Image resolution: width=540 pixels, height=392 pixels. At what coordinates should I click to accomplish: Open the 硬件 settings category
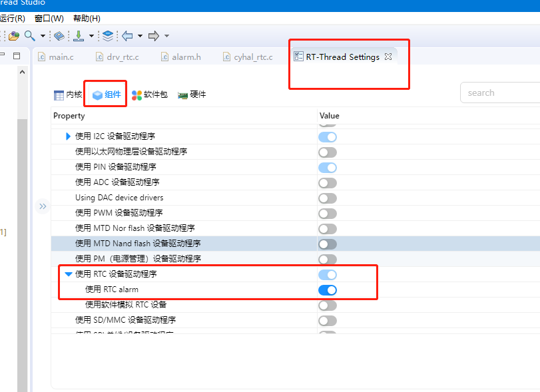(x=192, y=95)
